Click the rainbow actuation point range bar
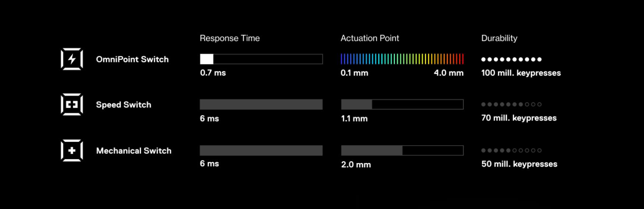Screen dimensions: 644x209 402,59
